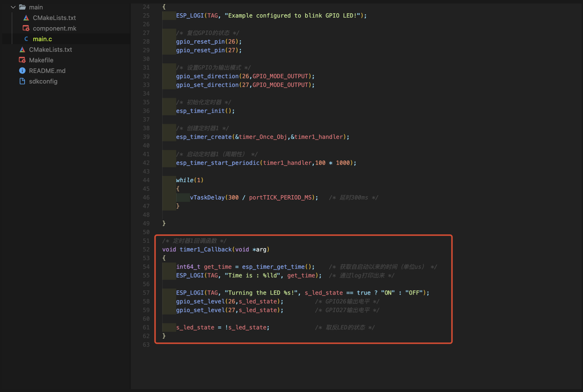This screenshot has width=583, height=392.
Task: Click timer1_Callback function name
Action: point(206,249)
